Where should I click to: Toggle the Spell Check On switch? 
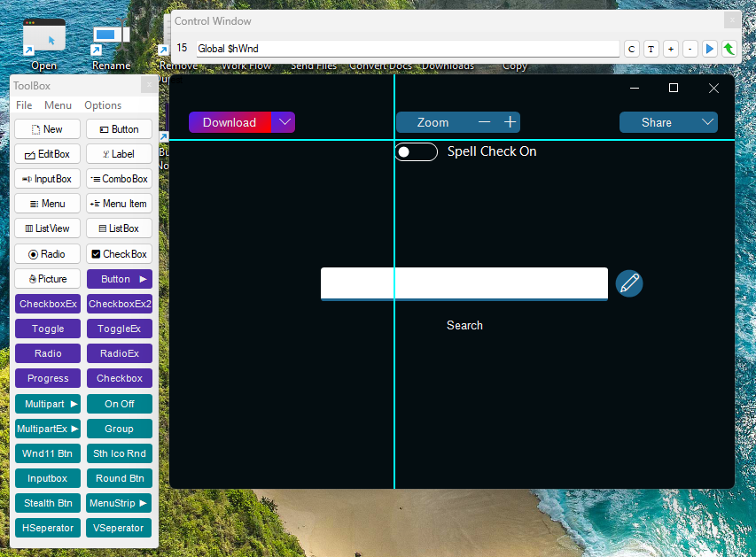pos(417,151)
